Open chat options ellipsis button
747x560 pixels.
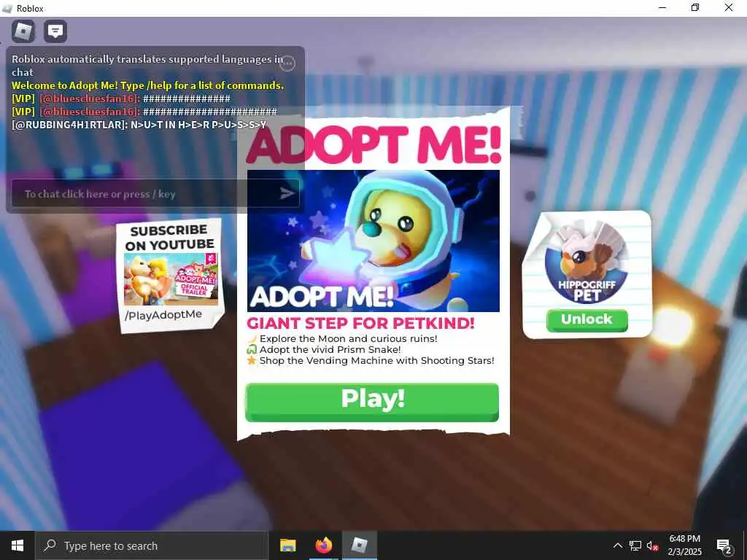[x=287, y=63]
